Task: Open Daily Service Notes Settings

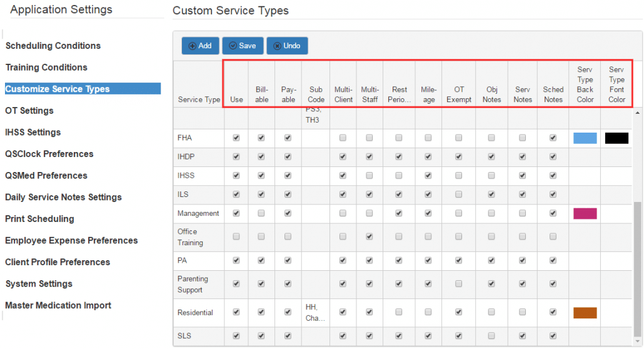Action: (63, 197)
